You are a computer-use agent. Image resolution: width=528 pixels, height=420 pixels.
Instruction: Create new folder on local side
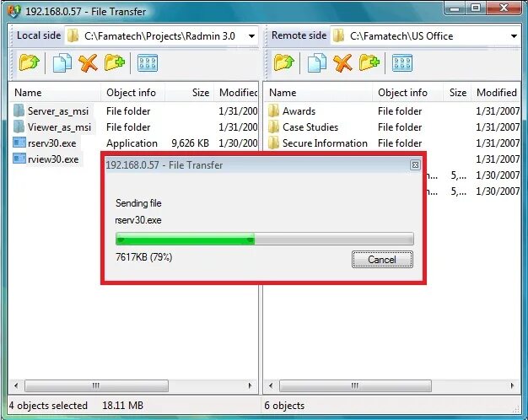click(x=115, y=62)
